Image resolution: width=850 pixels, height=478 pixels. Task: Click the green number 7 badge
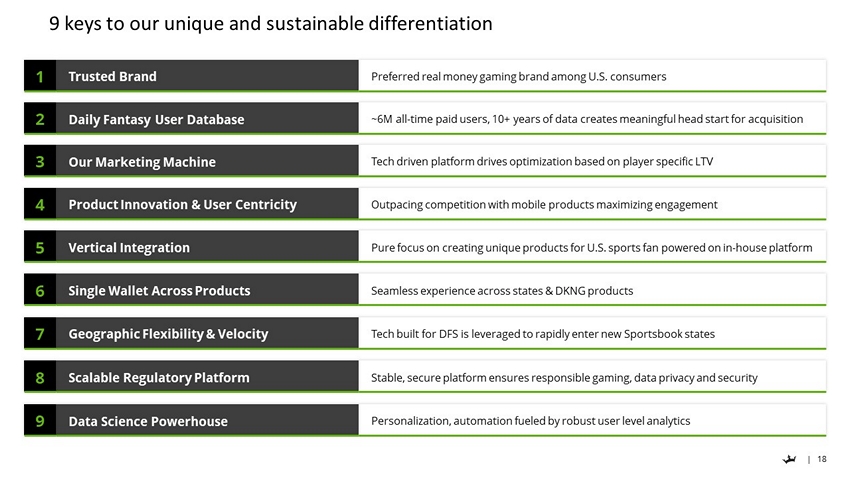[x=39, y=334]
